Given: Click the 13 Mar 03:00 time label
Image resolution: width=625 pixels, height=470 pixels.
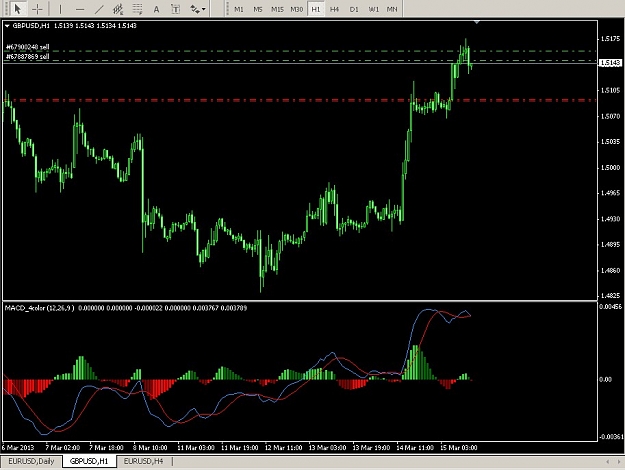Looking at the screenshot, I should (327, 448).
